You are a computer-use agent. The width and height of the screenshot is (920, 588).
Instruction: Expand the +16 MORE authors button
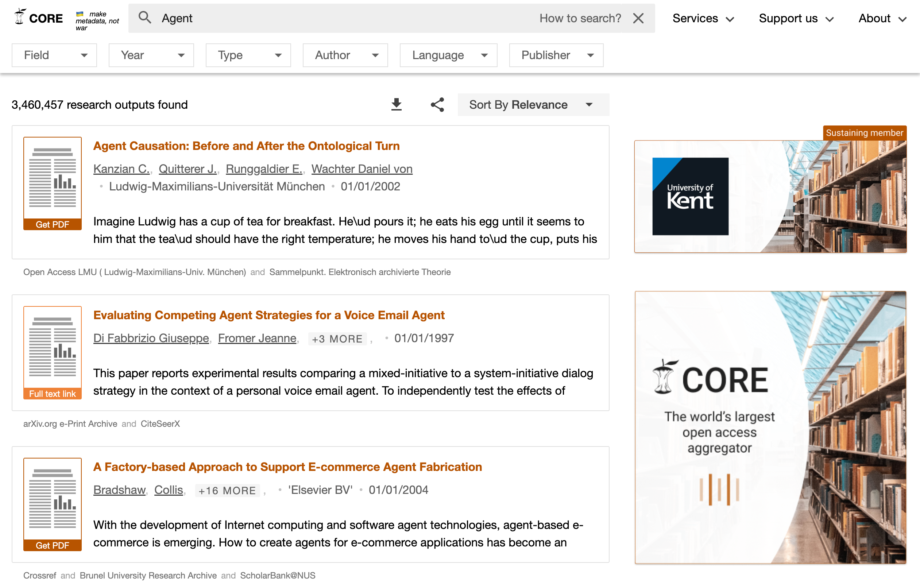227,490
